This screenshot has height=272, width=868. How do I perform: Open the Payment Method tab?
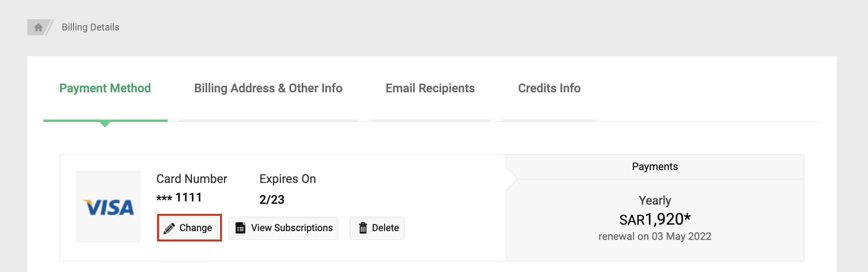tap(105, 88)
